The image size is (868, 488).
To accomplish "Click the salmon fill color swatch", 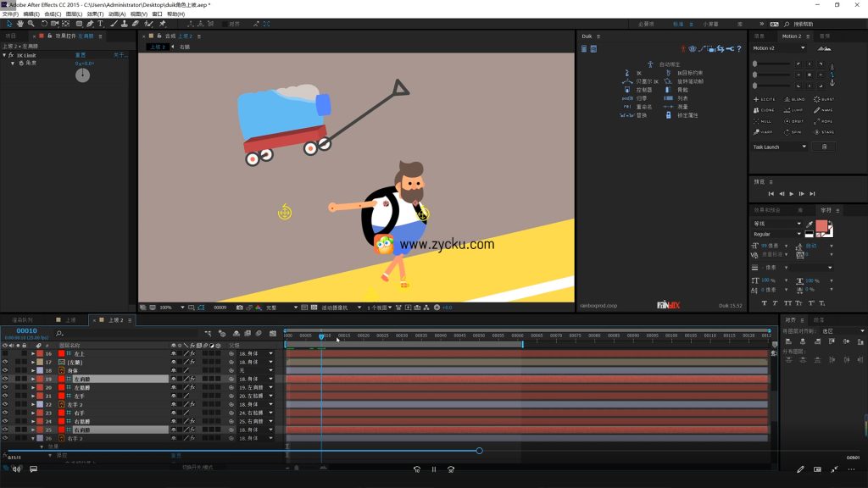I will coord(821,227).
